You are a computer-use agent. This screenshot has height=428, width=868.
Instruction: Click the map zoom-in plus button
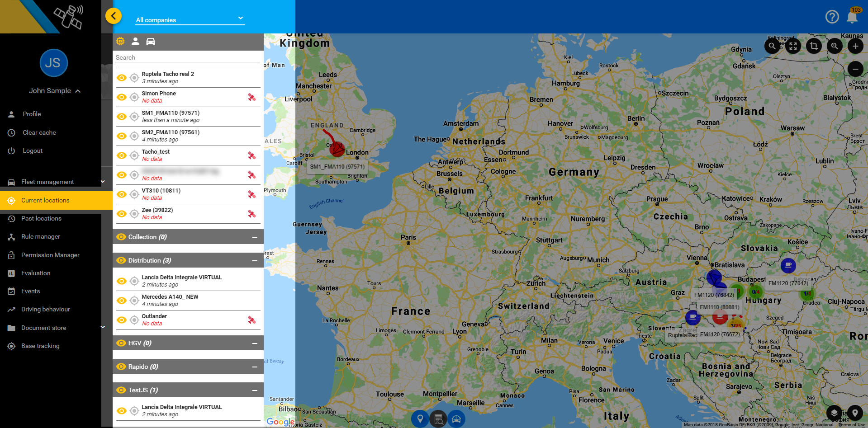(x=855, y=46)
